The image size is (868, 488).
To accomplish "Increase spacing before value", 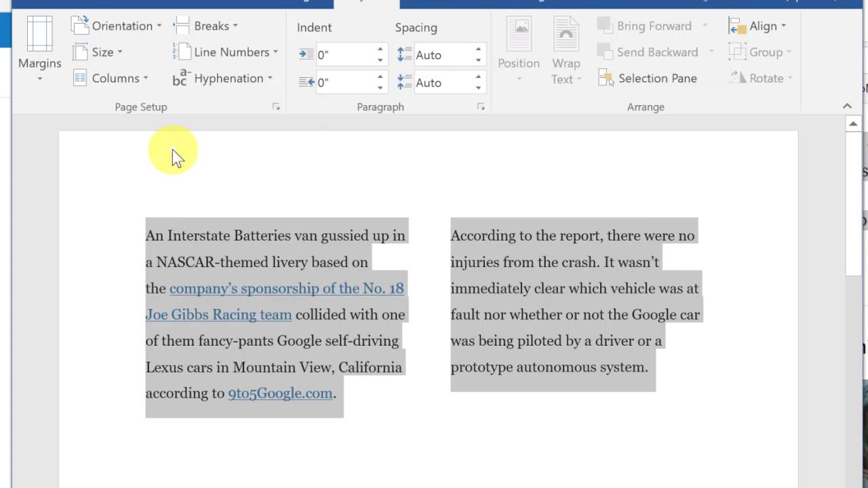I will tap(478, 49).
